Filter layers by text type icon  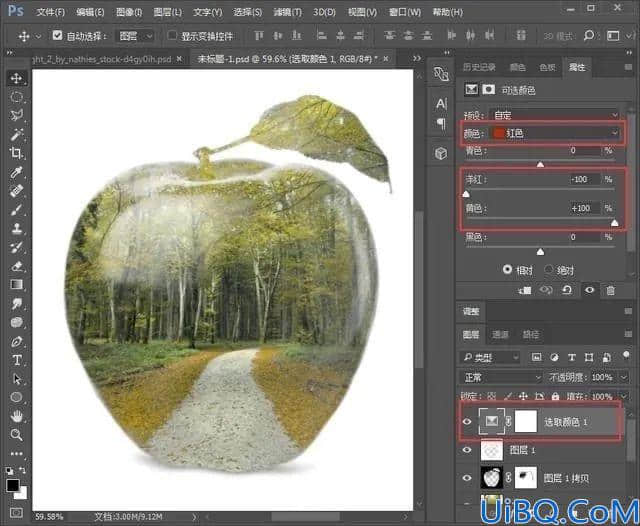pos(571,357)
